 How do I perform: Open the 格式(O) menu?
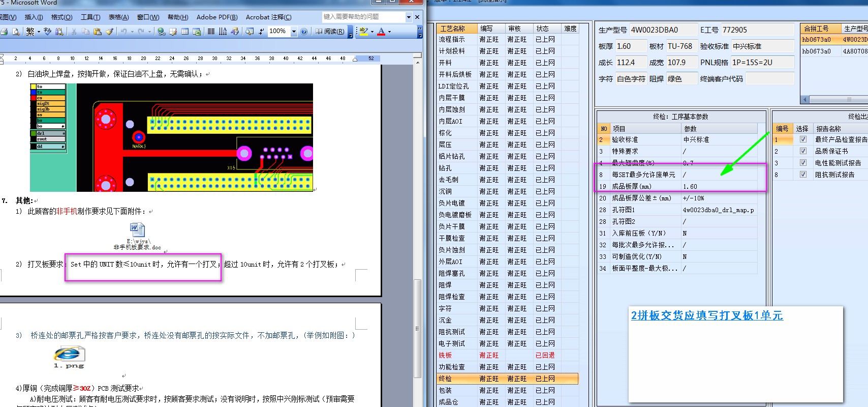point(62,17)
